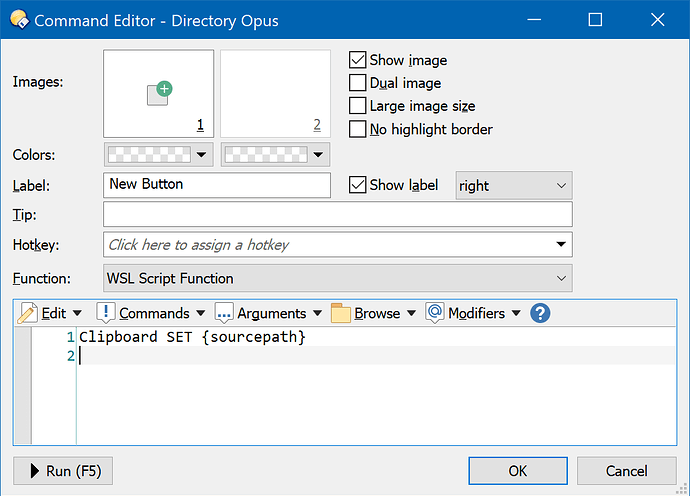Open the Function type dropdown
Screen dimensions: 690x496
338,279
